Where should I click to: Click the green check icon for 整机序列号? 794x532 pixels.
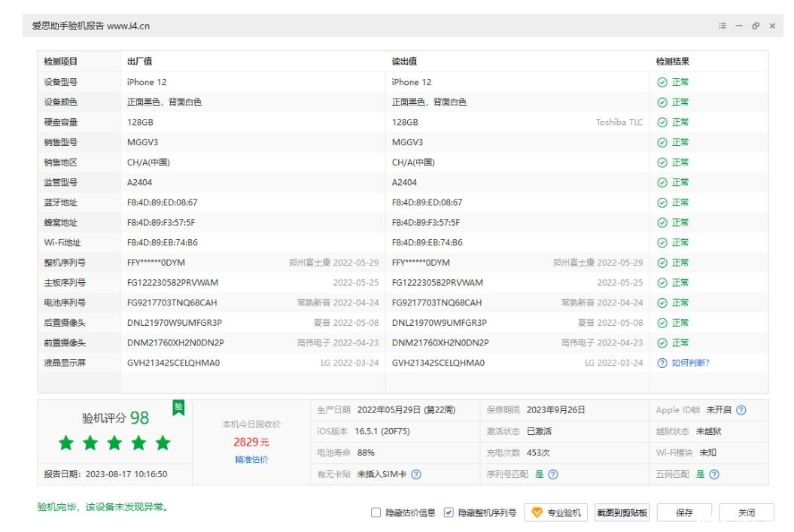pyautogui.click(x=662, y=263)
